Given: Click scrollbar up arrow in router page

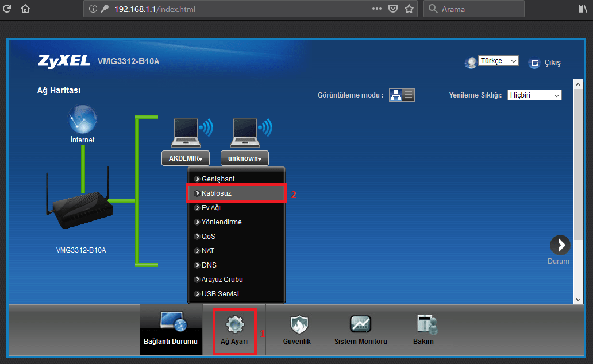Looking at the screenshot, I should [x=578, y=84].
